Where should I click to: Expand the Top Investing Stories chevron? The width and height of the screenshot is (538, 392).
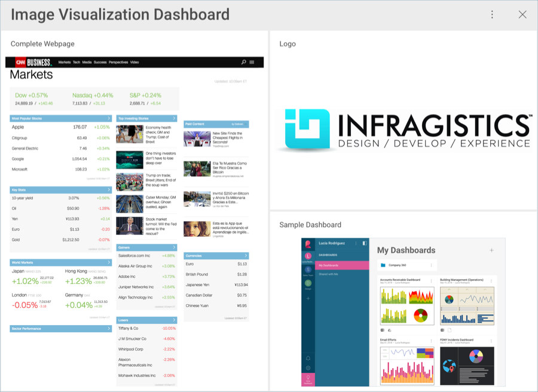[174, 118]
